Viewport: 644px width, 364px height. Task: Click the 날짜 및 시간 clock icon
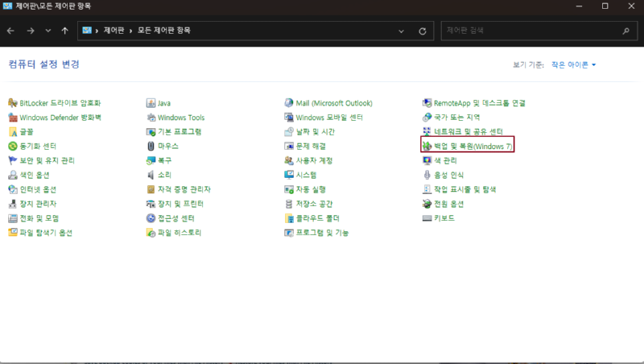coord(289,131)
